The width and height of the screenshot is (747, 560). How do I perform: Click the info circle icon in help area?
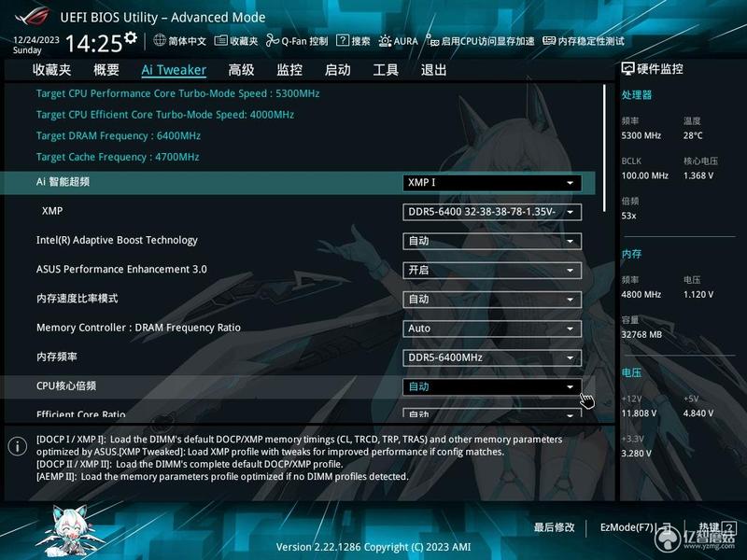coord(18,446)
